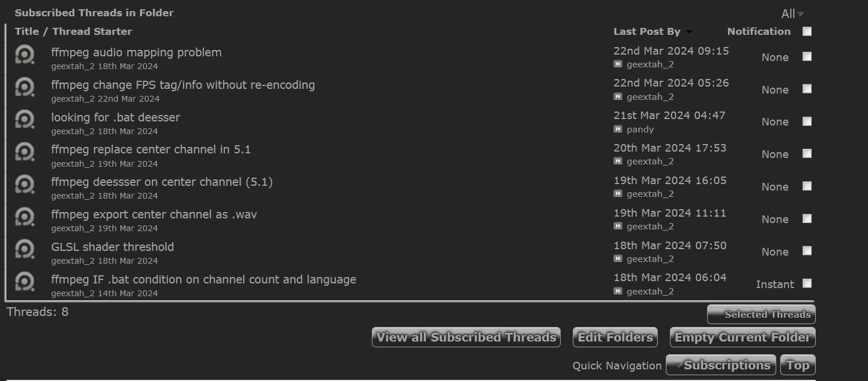
Task: Select checkbox for the Instant notification thread
Action: 807,283
